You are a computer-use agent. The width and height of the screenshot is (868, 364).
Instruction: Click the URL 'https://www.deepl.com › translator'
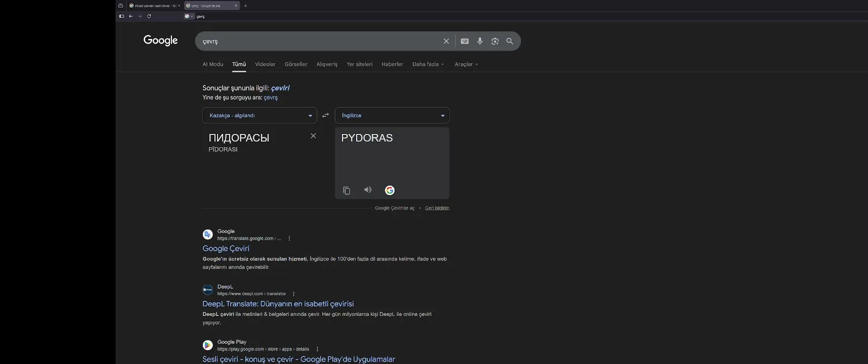click(251, 294)
